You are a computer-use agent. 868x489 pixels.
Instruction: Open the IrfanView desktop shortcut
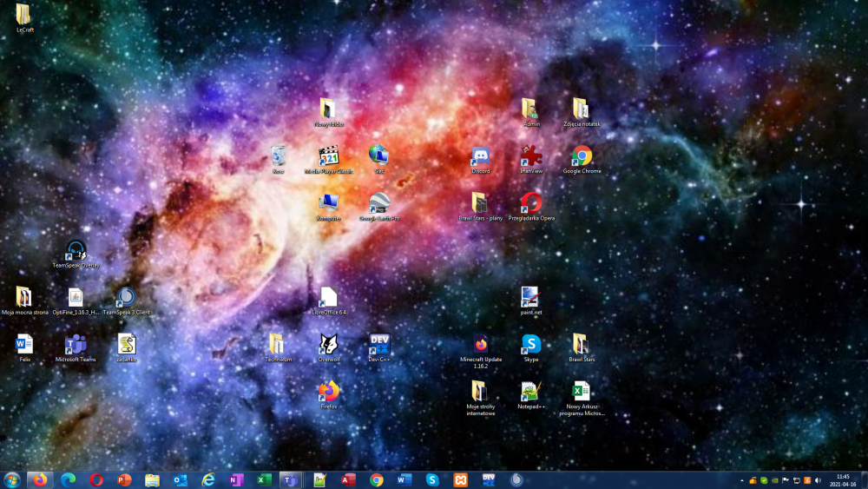(531, 157)
